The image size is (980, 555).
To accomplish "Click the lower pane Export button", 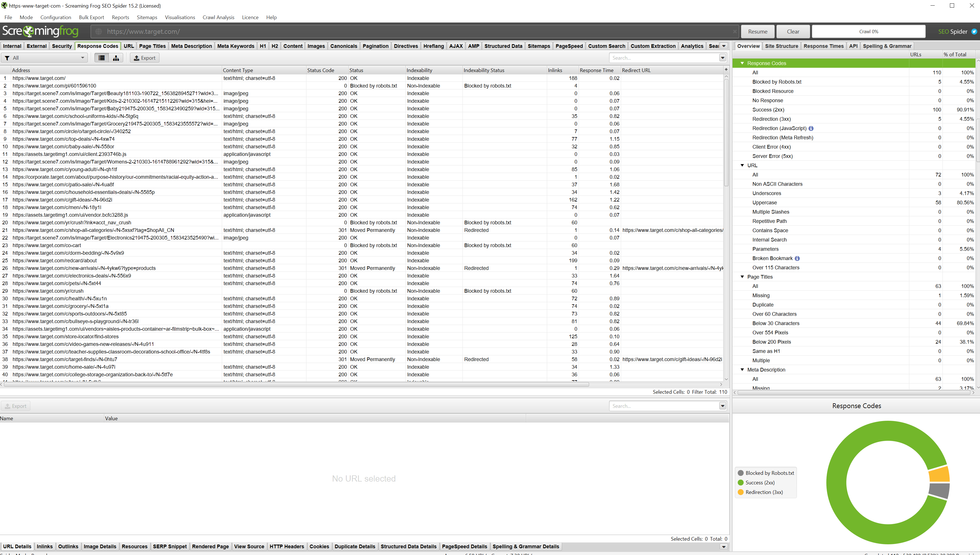I will coord(16,406).
